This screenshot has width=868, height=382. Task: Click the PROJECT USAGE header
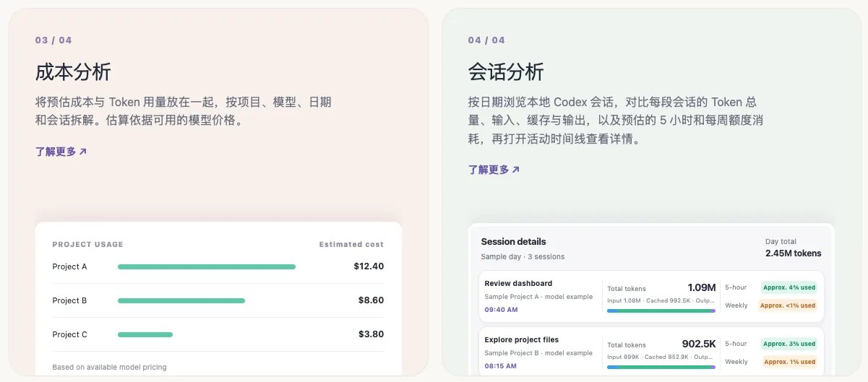pos(87,245)
